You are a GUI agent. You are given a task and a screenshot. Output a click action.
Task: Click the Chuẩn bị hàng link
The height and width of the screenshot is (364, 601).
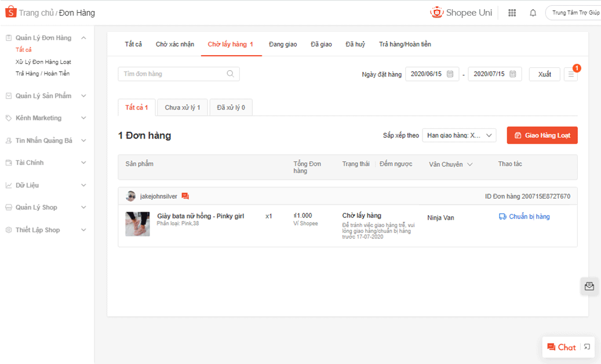pos(524,217)
